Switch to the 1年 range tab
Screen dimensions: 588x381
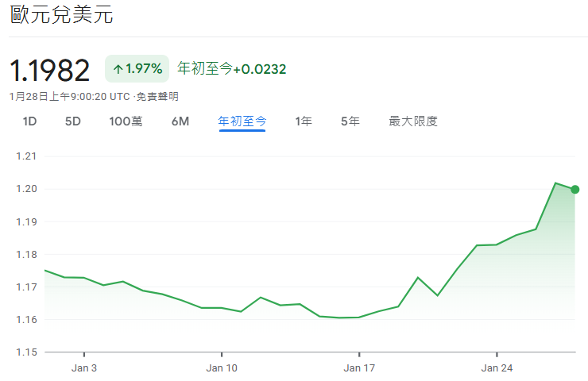click(304, 121)
